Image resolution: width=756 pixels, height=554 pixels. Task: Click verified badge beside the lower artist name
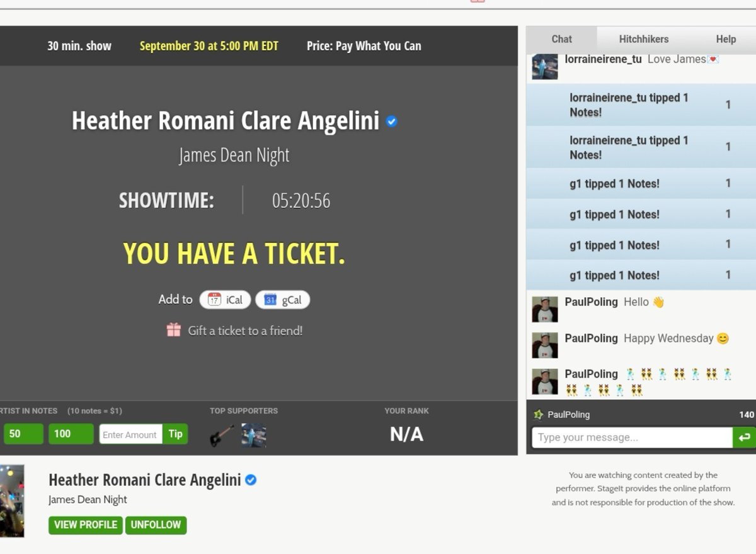[251, 480]
